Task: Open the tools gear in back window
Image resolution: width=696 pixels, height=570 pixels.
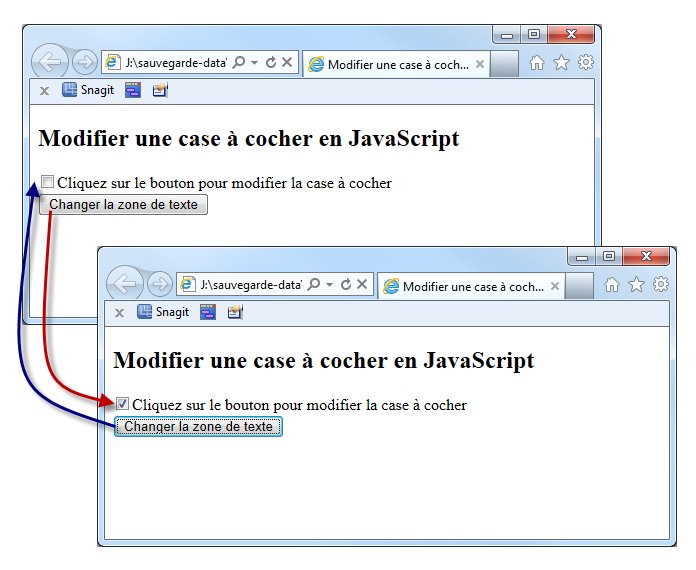Action: (586, 62)
